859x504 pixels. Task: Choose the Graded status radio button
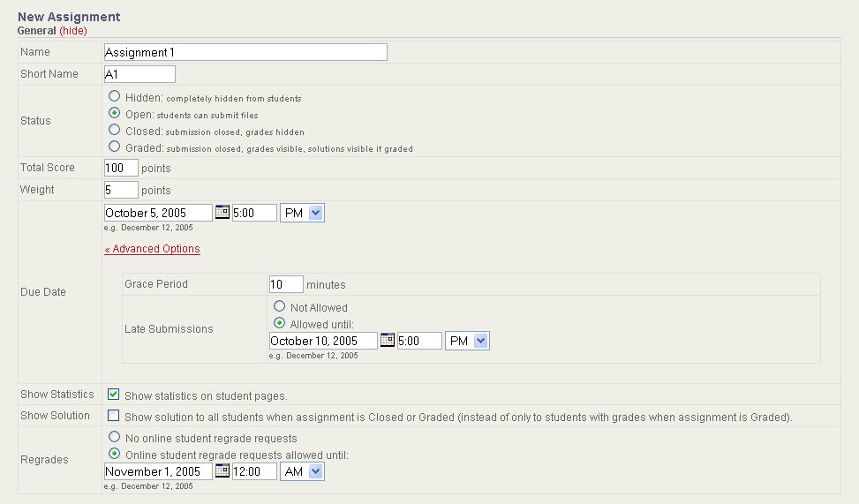pos(114,147)
